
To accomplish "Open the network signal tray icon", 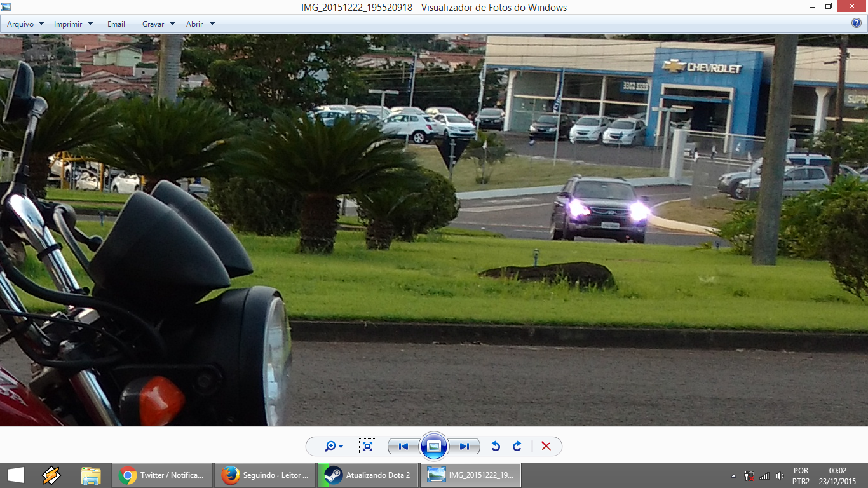I will click(764, 476).
